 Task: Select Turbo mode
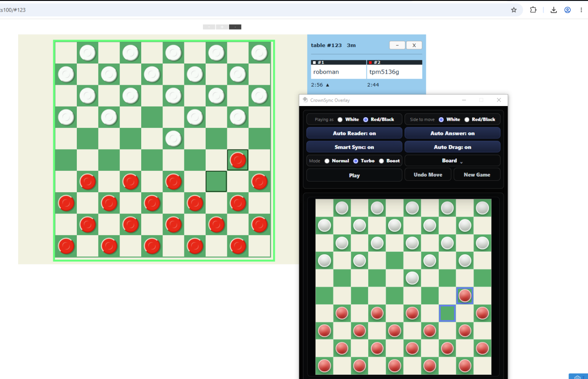(x=356, y=161)
